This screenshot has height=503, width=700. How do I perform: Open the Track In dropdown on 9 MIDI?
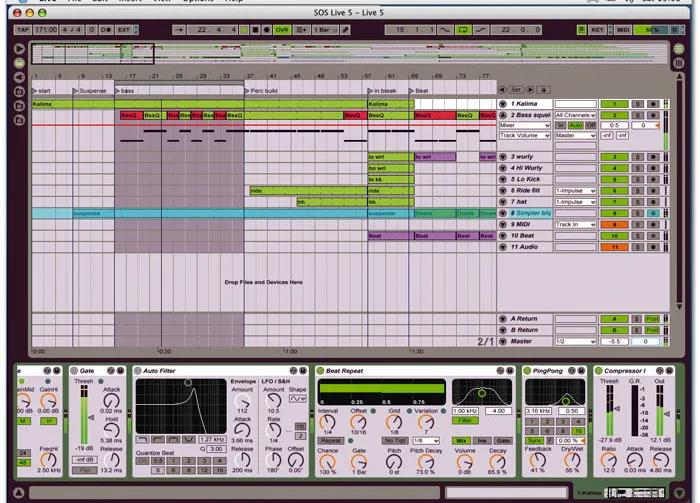coord(575,224)
